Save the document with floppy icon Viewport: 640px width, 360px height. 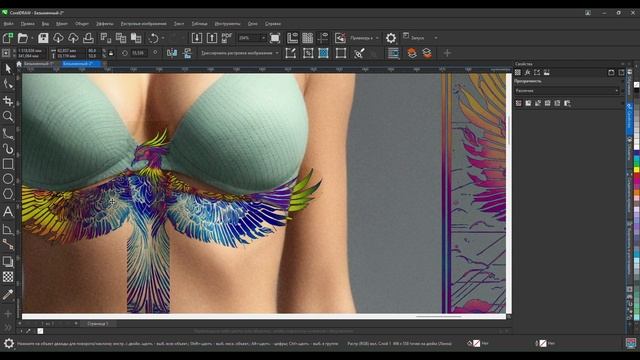tap(43, 38)
